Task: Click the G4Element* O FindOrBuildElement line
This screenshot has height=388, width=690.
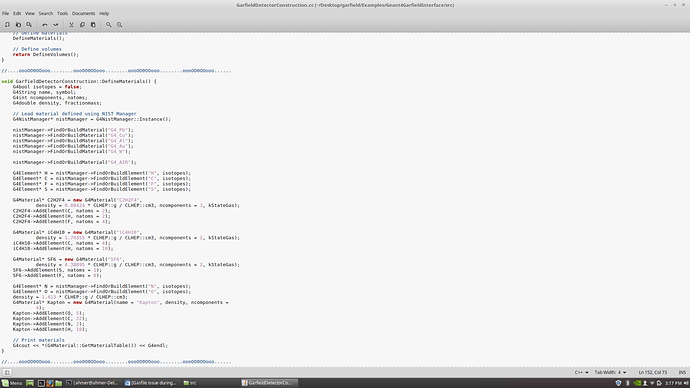Action: click(x=102, y=292)
